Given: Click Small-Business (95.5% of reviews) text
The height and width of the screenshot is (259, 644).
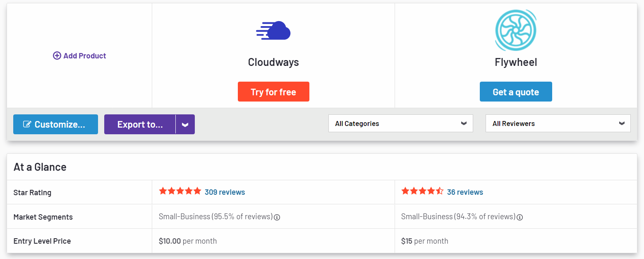Looking at the screenshot, I should coord(216,217).
